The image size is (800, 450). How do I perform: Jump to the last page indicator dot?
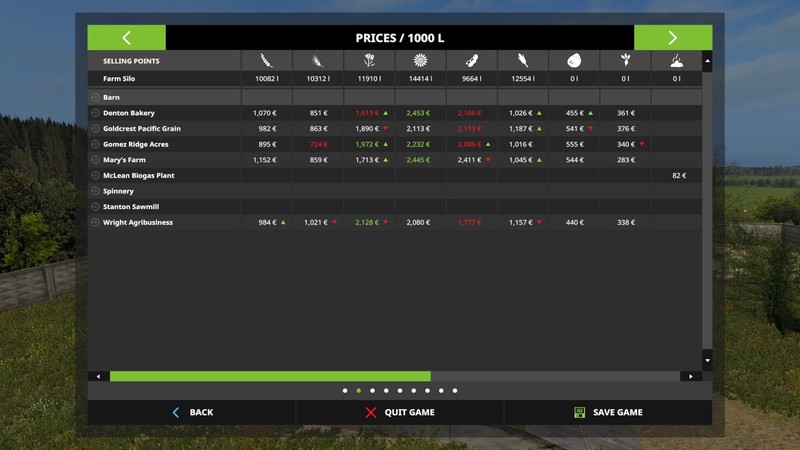455,391
